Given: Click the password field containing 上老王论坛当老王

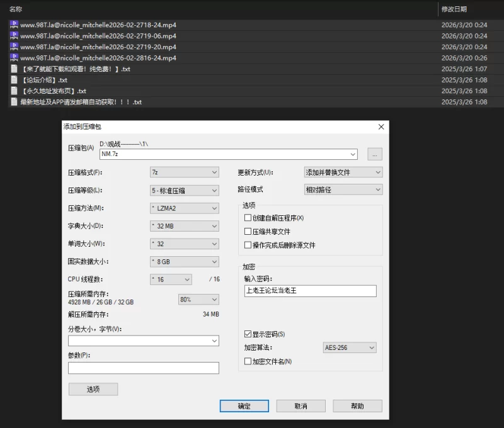Looking at the screenshot, I should point(310,291).
